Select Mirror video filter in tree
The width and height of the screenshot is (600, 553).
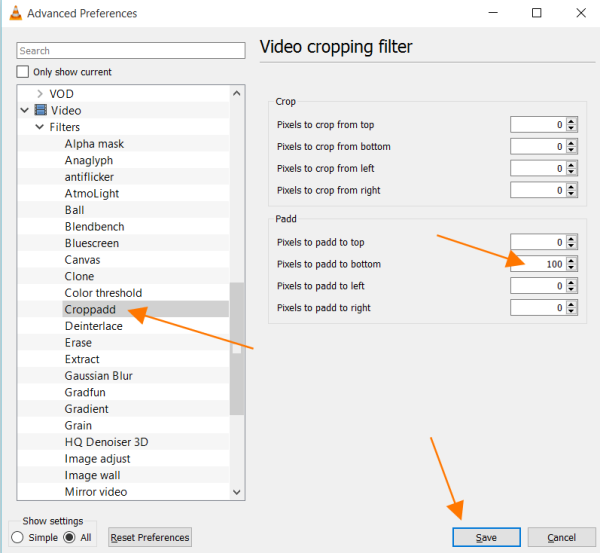(x=96, y=492)
